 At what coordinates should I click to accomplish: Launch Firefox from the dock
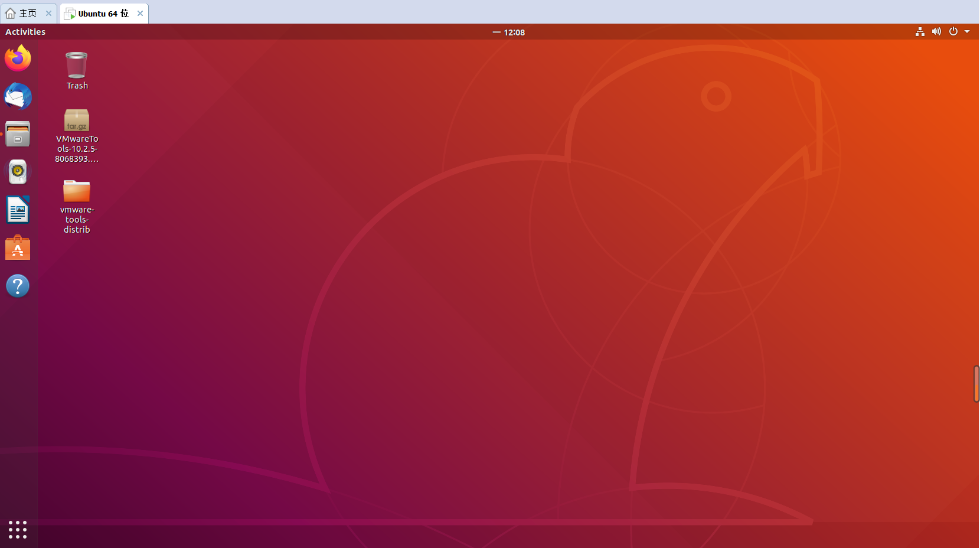pyautogui.click(x=18, y=58)
